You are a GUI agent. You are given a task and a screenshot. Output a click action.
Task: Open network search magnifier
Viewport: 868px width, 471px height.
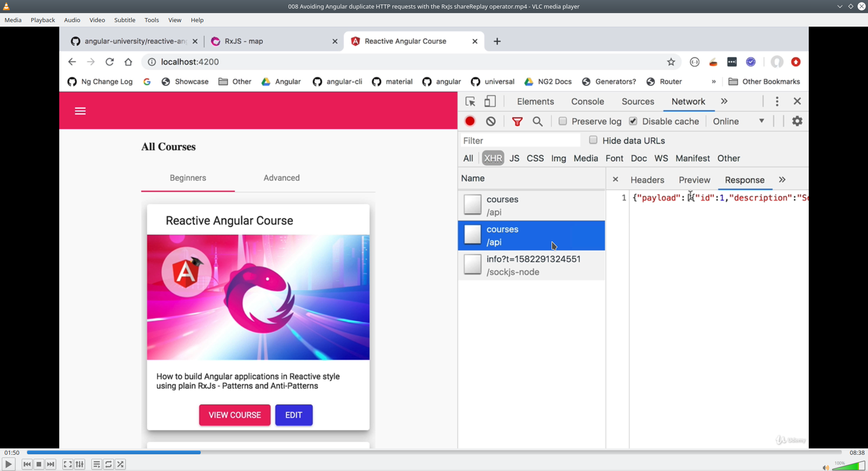click(x=538, y=122)
